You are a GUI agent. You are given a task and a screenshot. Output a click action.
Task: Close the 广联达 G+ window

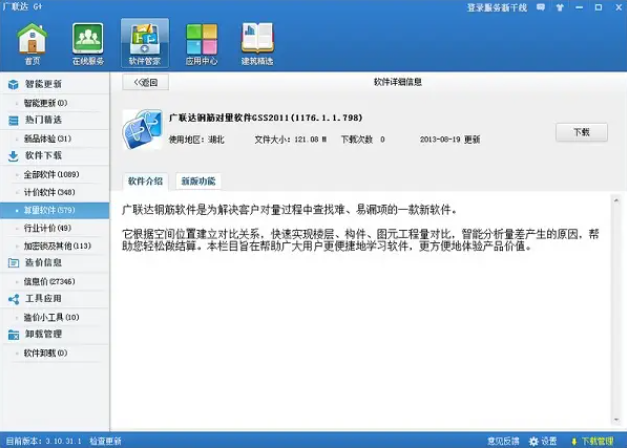click(x=618, y=7)
